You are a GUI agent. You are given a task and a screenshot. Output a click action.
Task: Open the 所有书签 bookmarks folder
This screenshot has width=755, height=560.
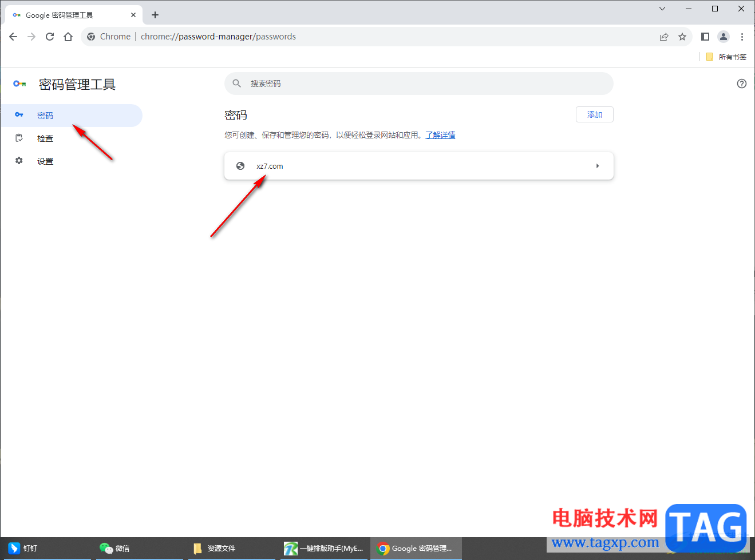pyautogui.click(x=726, y=57)
